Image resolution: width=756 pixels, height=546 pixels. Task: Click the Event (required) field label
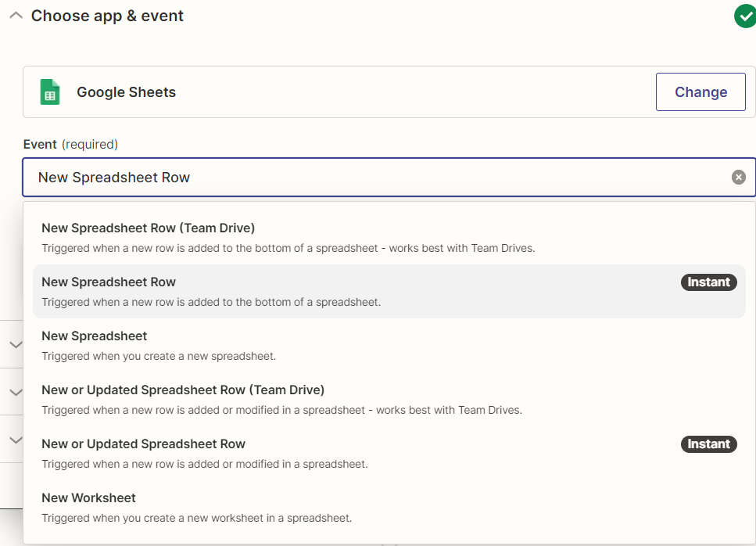(70, 144)
